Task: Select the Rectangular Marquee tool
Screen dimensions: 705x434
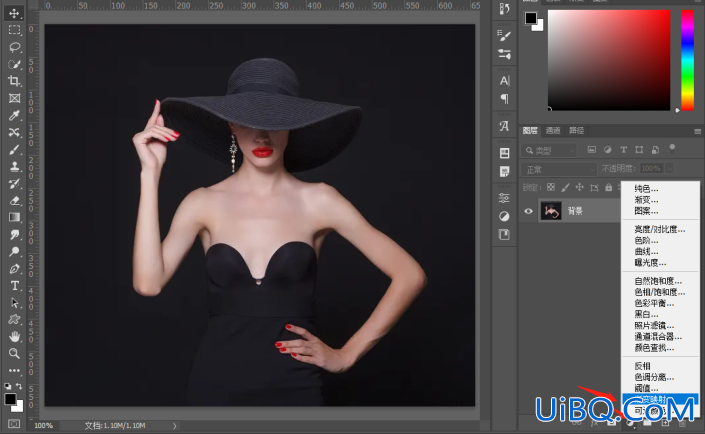Action: [x=14, y=30]
